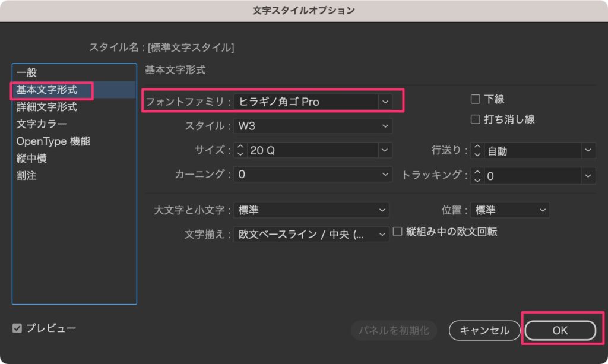Click the トラッキング stepper arrows

[x=477, y=176]
